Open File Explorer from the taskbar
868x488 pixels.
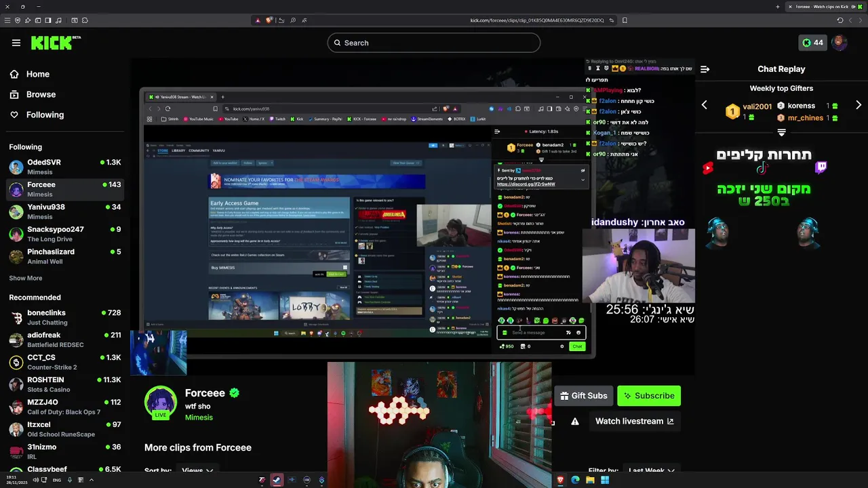[590, 480]
